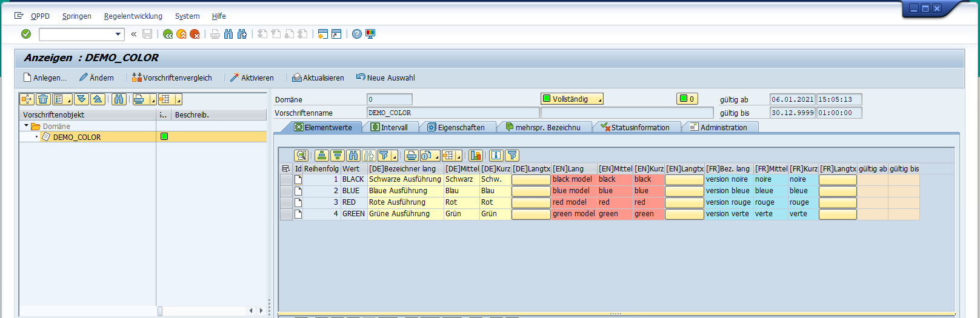The height and width of the screenshot is (318, 980).
Task: Click the Find Next binoculars-plus icon
Action: pos(242,34)
